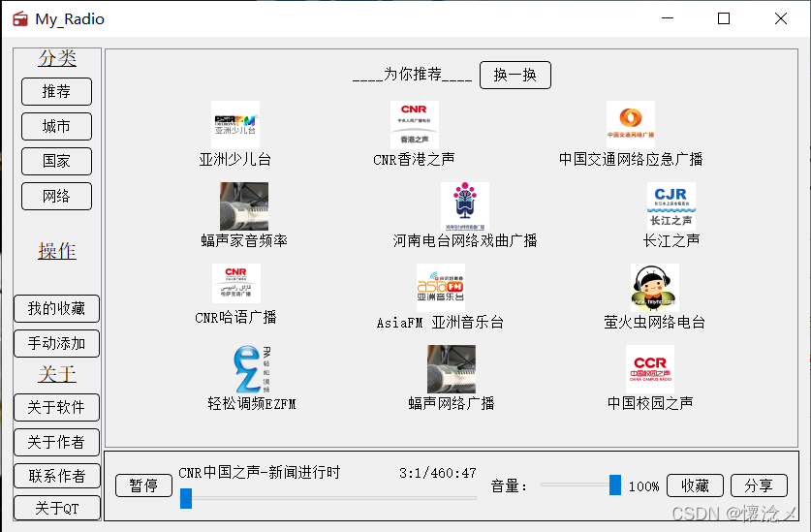Click the 3:1/460:47 time display

coord(438,473)
